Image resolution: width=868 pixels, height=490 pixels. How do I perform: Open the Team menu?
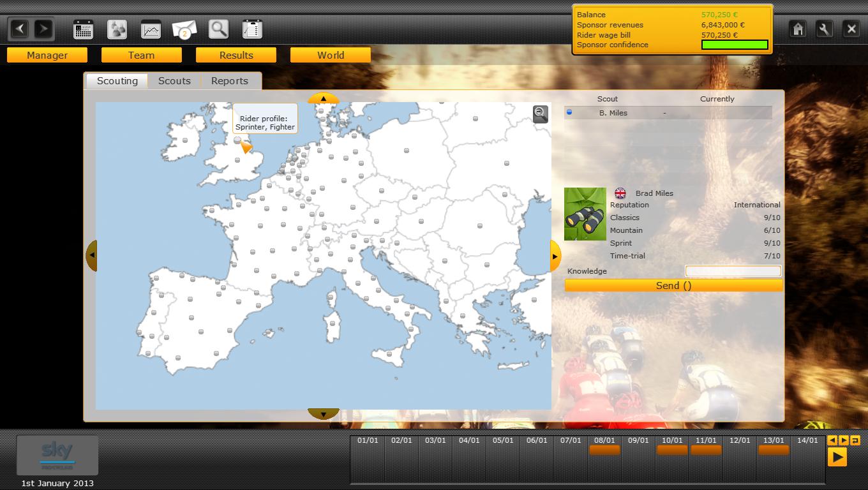click(141, 56)
